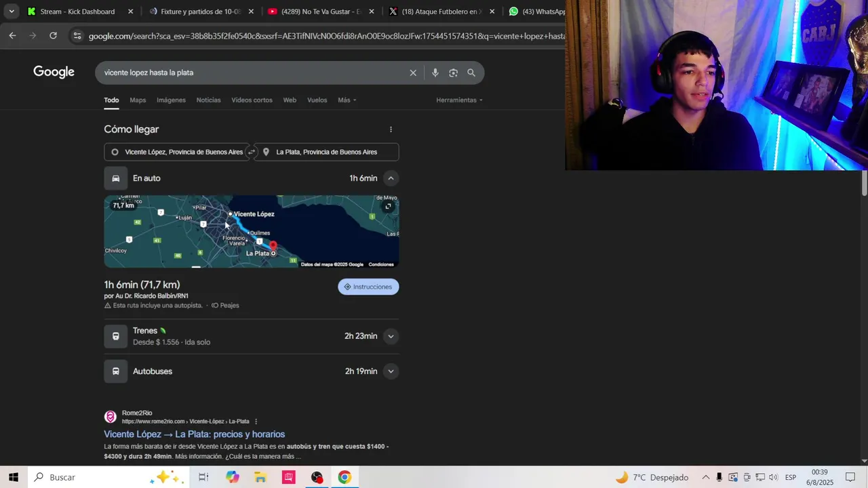Viewport: 868px width, 488px height.
Task: Close the Fixture y partidos tab
Action: pos(251,12)
